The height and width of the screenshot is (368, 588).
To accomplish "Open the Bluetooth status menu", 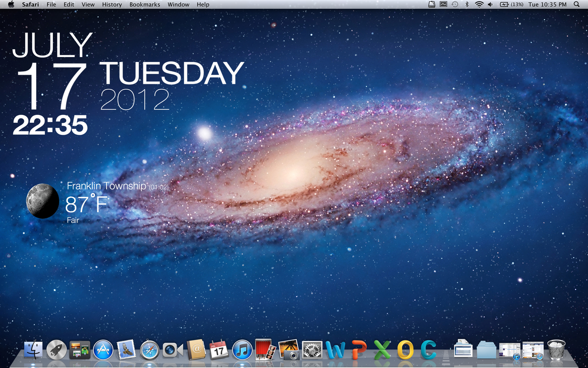I will click(x=467, y=5).
